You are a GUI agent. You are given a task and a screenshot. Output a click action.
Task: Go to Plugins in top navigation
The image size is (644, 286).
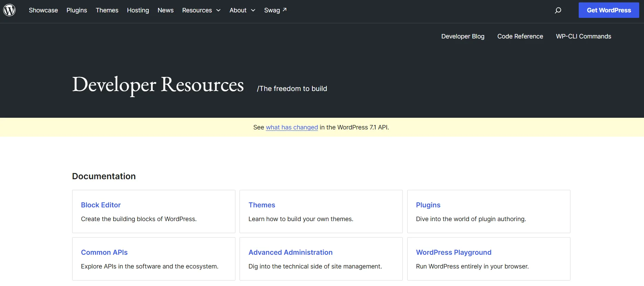pos(77,10)
